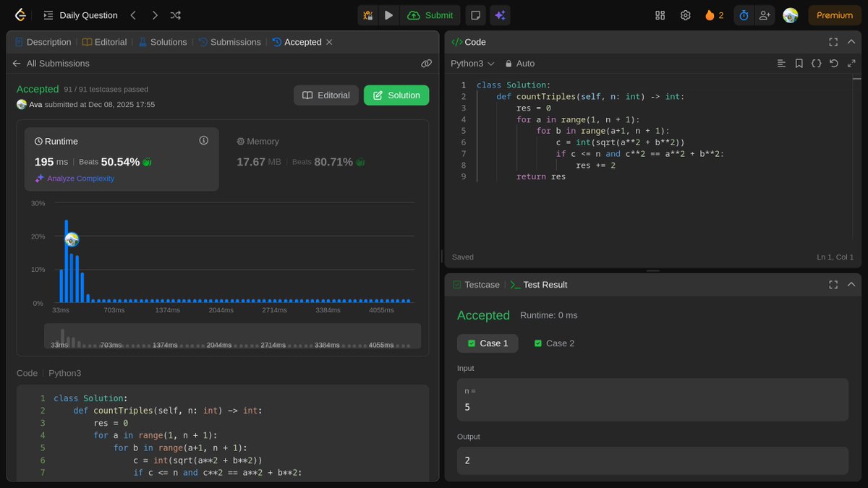
Task: Click Analyze Complexity link
Action: [75, 179]
